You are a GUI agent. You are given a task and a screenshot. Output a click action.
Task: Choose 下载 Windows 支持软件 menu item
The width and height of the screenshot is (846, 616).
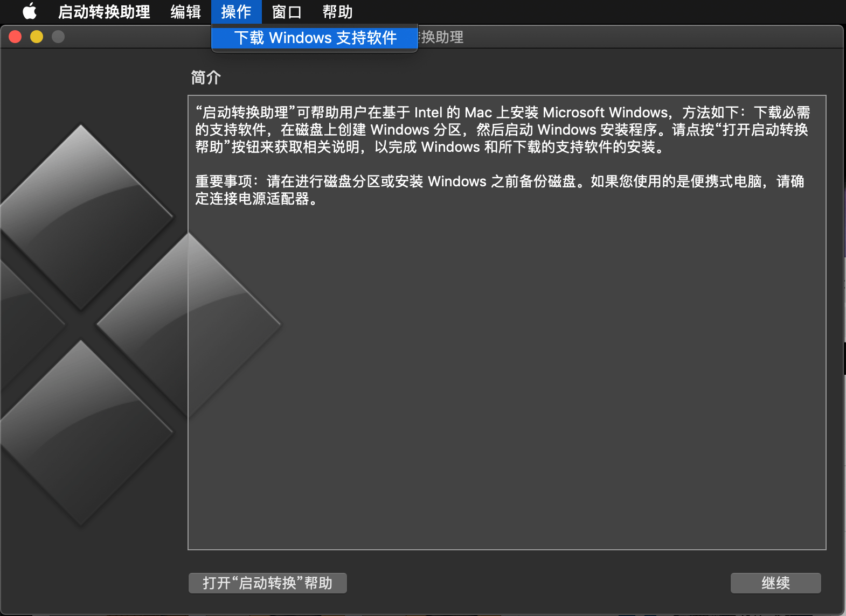point(315,38)
